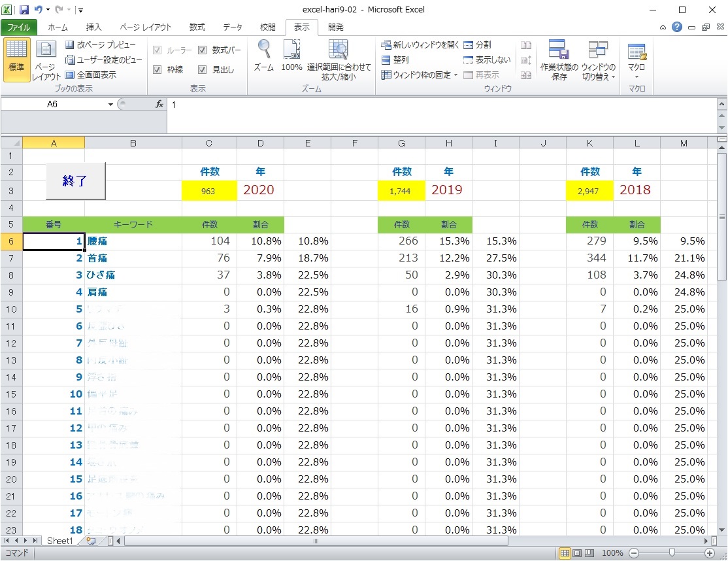Screen dimensions: 728x561
Task: Switch to the データ tab
Action: coord(233,27)
